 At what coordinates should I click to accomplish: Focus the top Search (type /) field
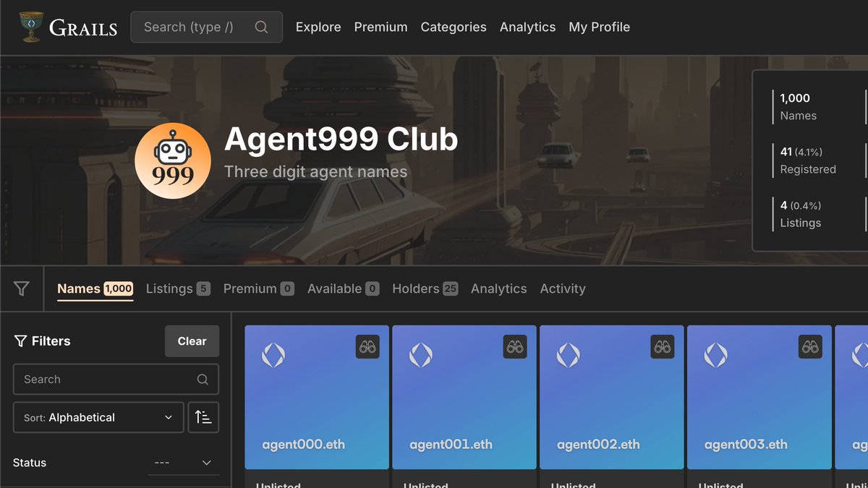206,27
